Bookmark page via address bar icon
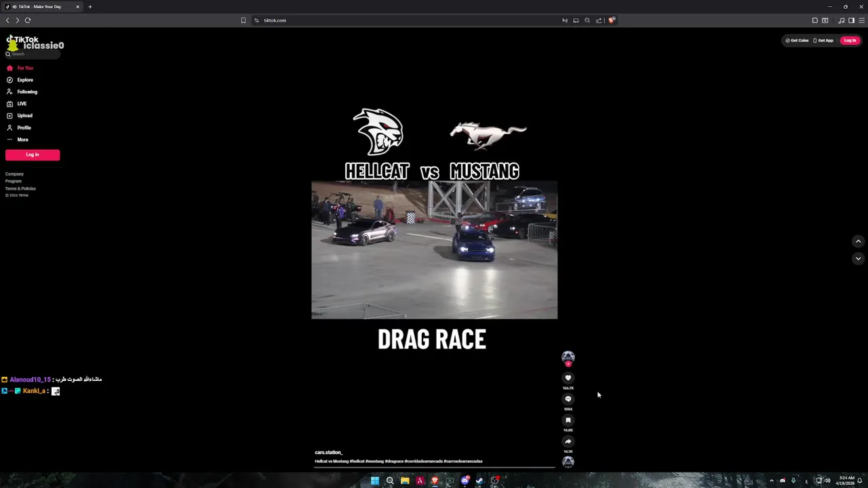Viewport: 868px width, 488px height. click(x=243, y=20)
